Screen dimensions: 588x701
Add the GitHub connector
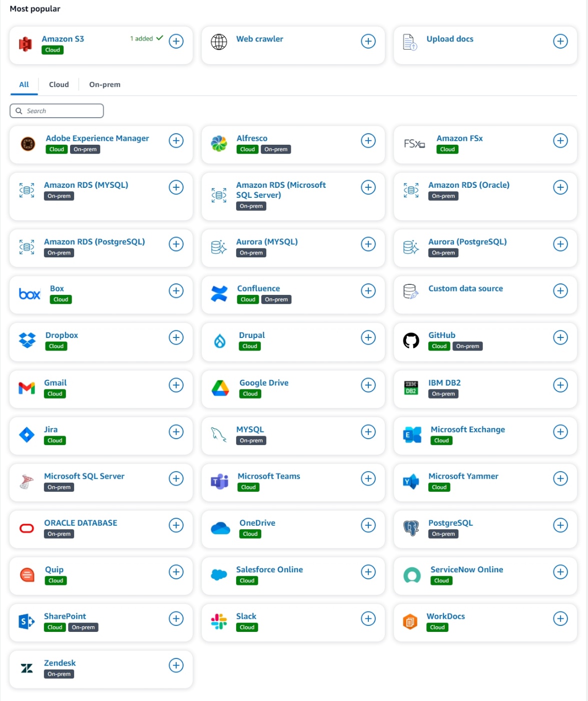click(560, 337)
